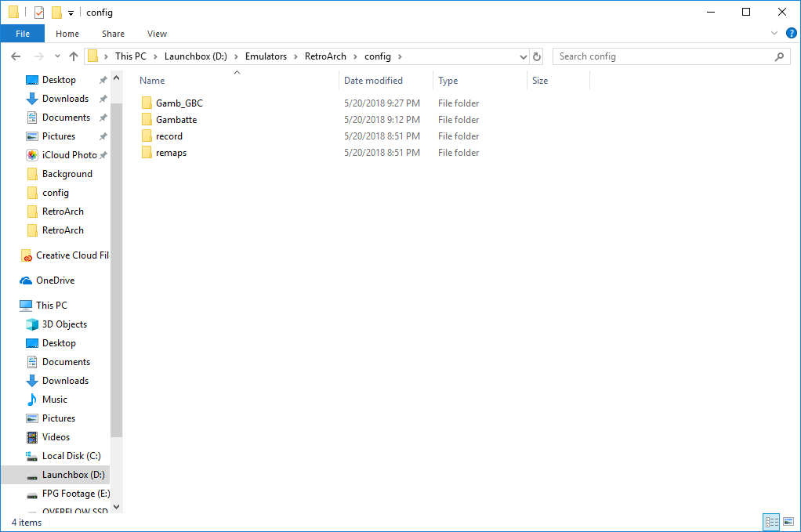
Task: Click Launchbox (D:) in address breadcrumb
Action: [196, 56]
